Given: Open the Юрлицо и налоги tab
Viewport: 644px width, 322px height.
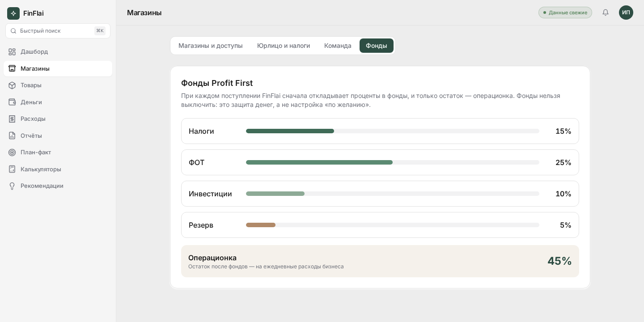Looking at the screenshot, I should pyautogui.click(x=284, y=46).
